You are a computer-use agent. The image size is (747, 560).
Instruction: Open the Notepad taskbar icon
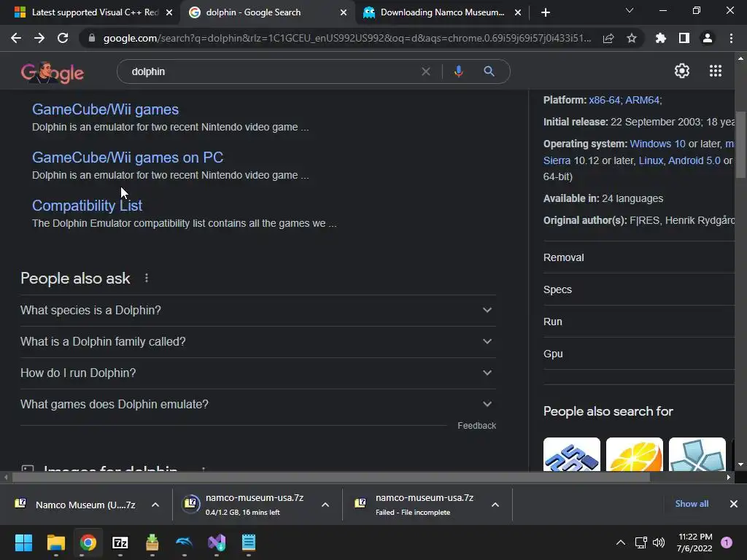pyautogui.click(x=249, y=542)
